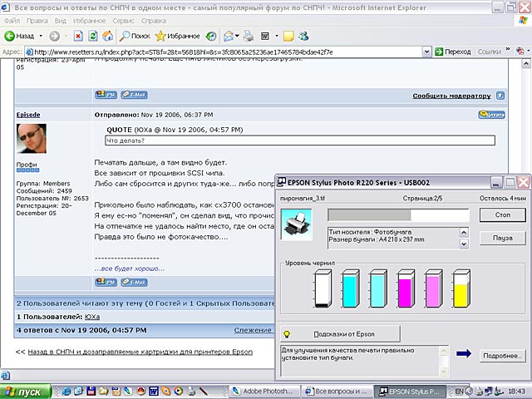Open the address bar dropdown
532x399 pixels.
(x=426, y=52)
